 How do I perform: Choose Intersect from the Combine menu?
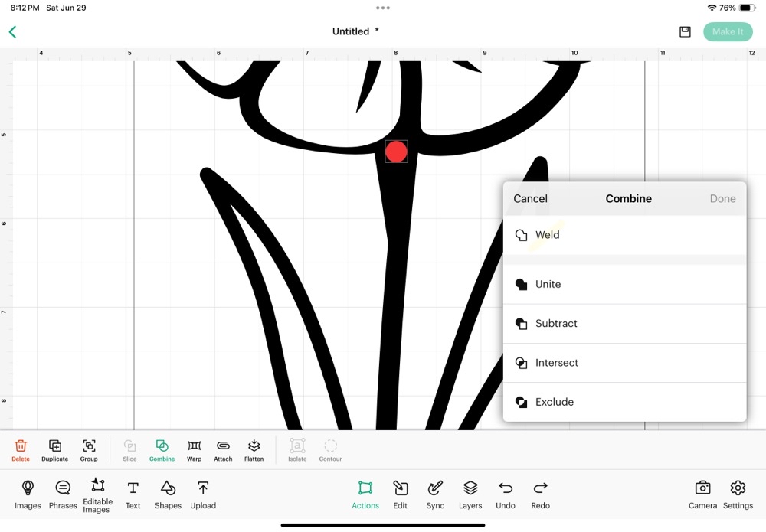(x=625, y=363)
